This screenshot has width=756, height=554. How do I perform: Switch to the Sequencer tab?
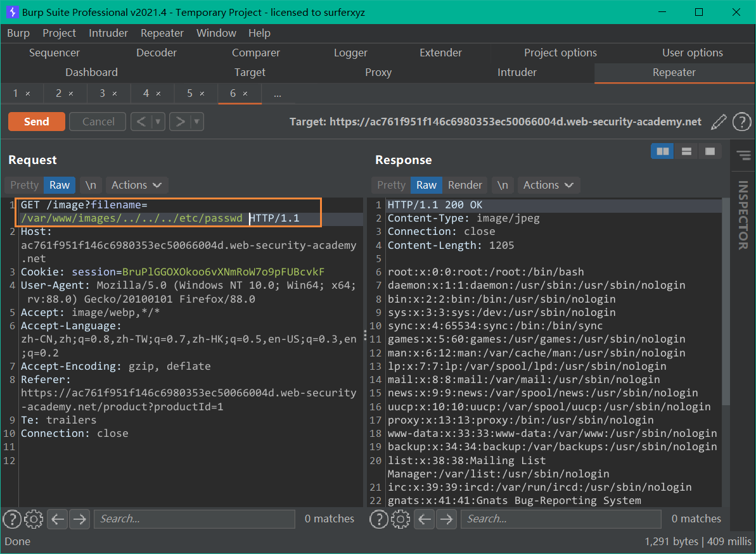coord(54,53)
